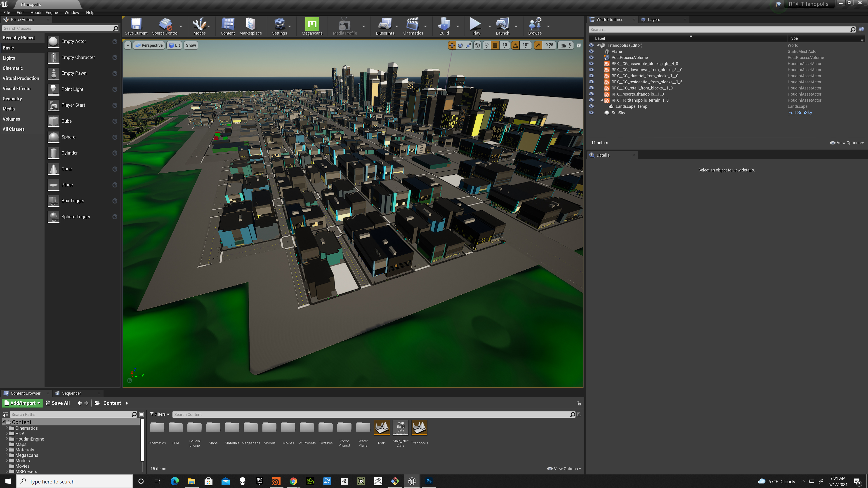The image size is (868, 488).
Task: Open the Settings toolbar icon
Action: 279,26
